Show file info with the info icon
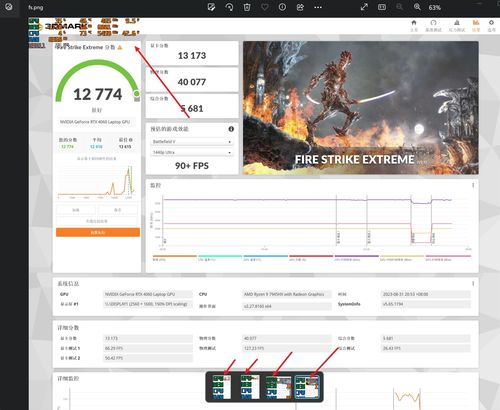Screen dimensions: 500x410 point(282,7)
